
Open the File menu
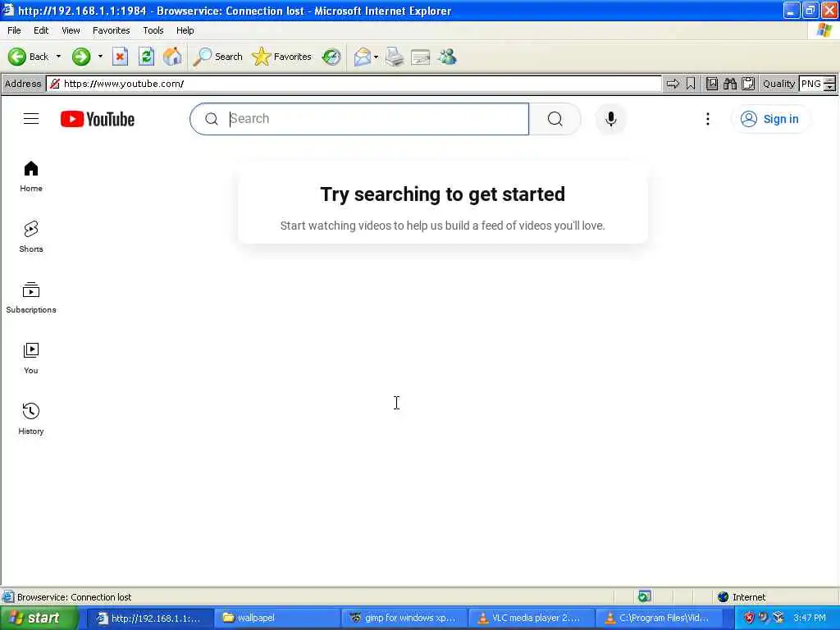coord(15,30)
